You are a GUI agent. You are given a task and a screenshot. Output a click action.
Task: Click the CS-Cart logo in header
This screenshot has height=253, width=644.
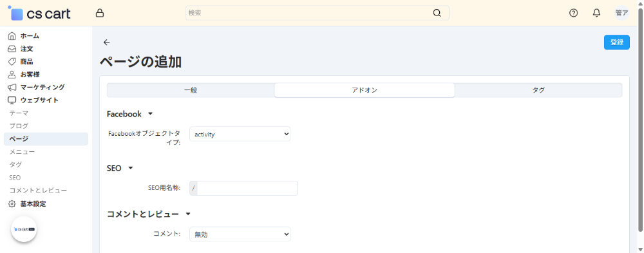(x=39, y=13)
